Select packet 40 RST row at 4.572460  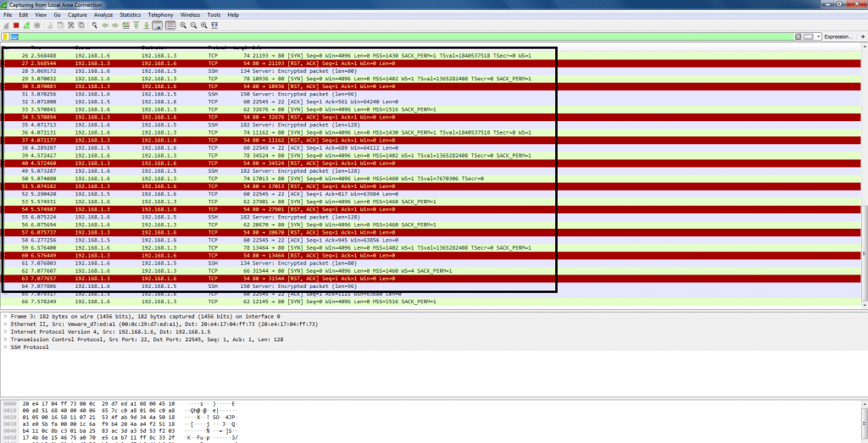point(431,163)
